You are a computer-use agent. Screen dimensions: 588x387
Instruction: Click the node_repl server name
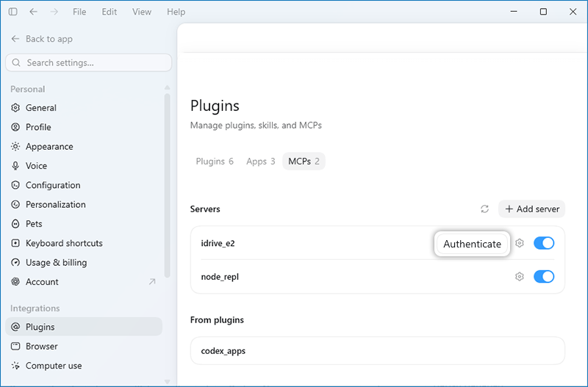220,277
